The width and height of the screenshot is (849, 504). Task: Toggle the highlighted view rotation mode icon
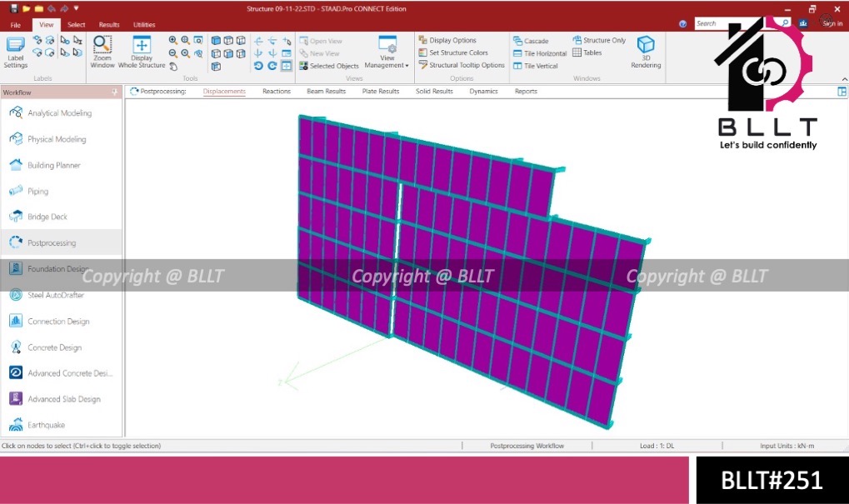tap(287, 66)
